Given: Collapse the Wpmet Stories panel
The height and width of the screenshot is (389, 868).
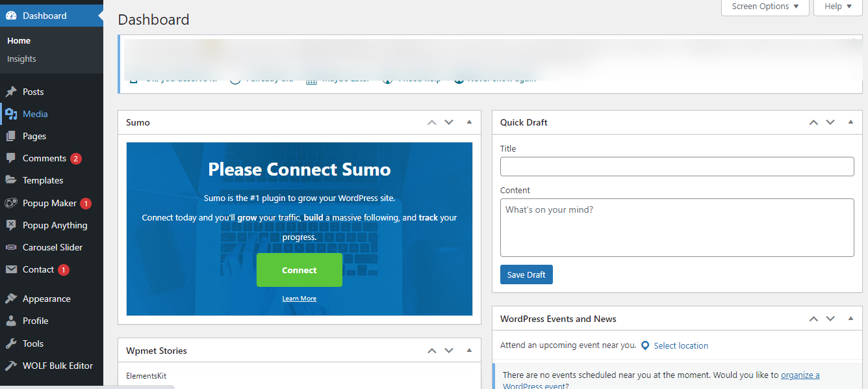Looking at the screenshot, I should coord(469,351).
